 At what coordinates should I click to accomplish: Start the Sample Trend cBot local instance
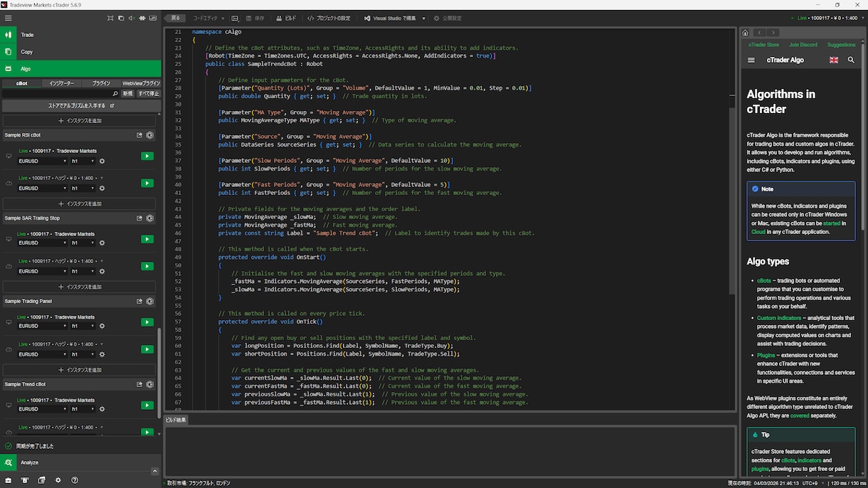click(147, 405)
